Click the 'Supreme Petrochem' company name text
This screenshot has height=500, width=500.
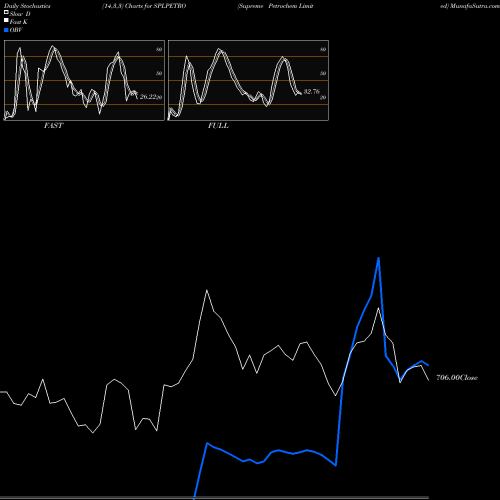[x=268, y=6]
